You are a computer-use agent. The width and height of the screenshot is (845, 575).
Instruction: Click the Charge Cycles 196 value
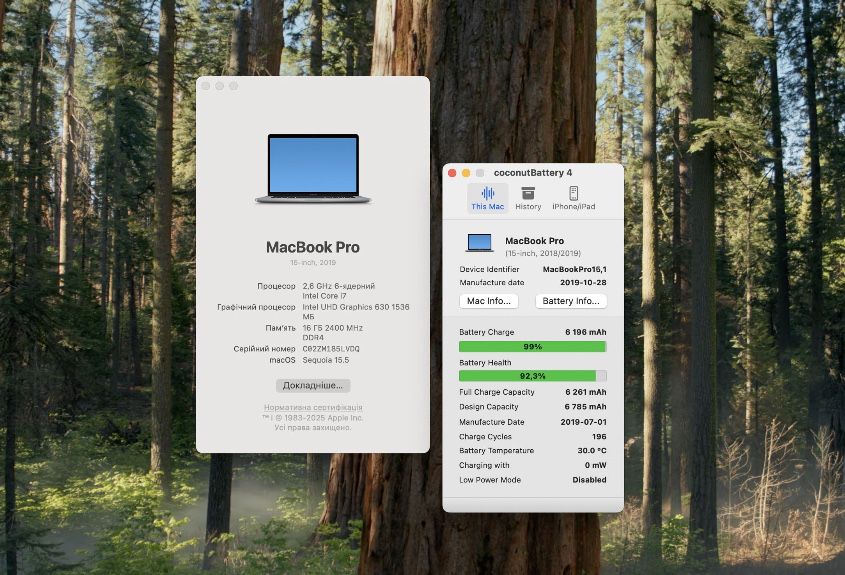tap(599, 437)
